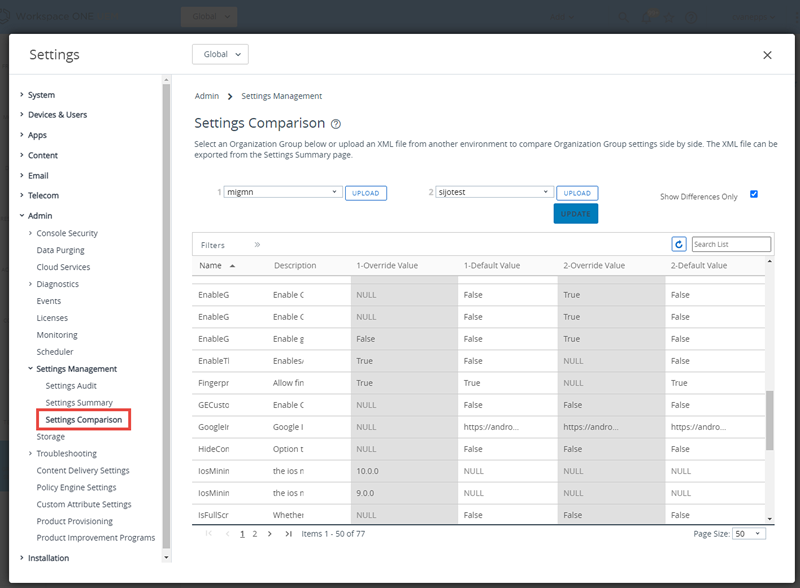Sort by 2-Default Value column header

pos(698,265)
